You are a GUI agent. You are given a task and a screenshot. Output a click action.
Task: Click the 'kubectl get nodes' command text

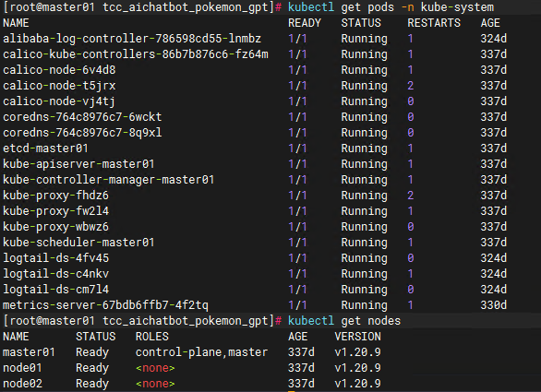click(x=344, y=321)
